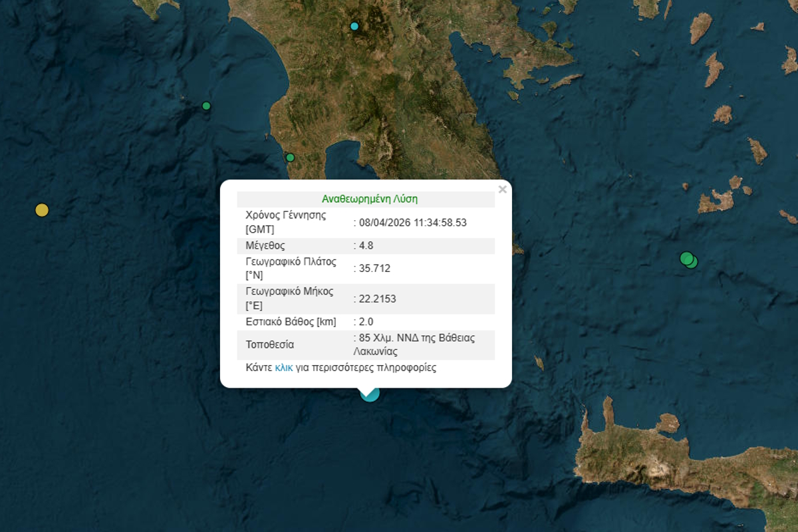798x532 pixels.
Task: Click the origin time value 08/04/2026 11:34:58.53
Action: click(412, 223)
